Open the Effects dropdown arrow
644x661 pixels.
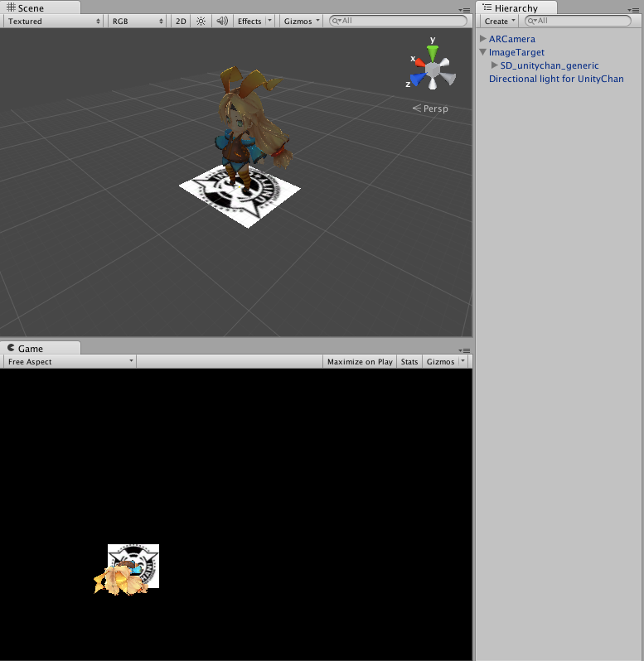(x=270, y=21)
